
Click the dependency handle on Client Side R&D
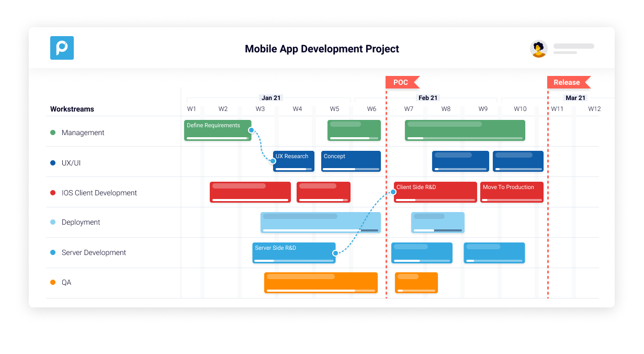(x=393, y=192)
